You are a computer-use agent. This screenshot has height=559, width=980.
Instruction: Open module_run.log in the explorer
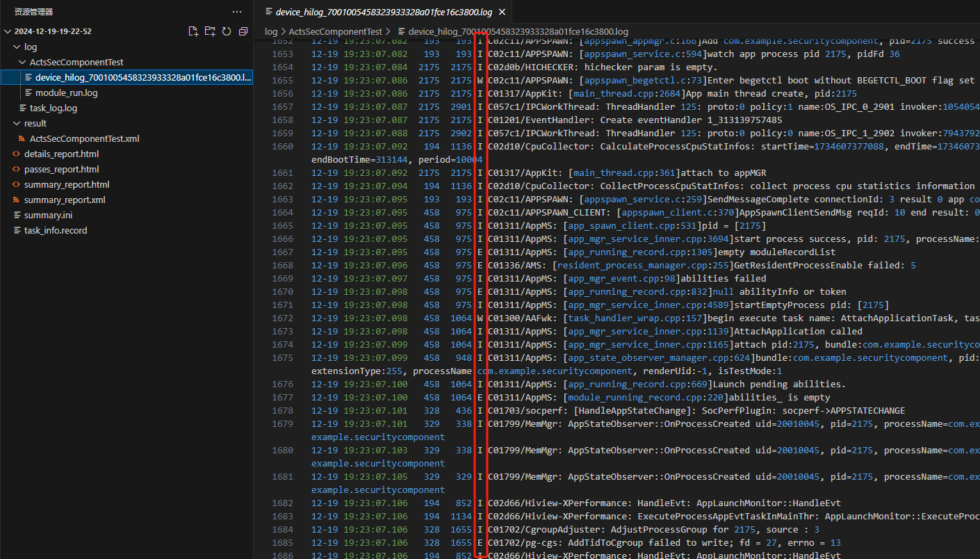click(x=67, y=92)
